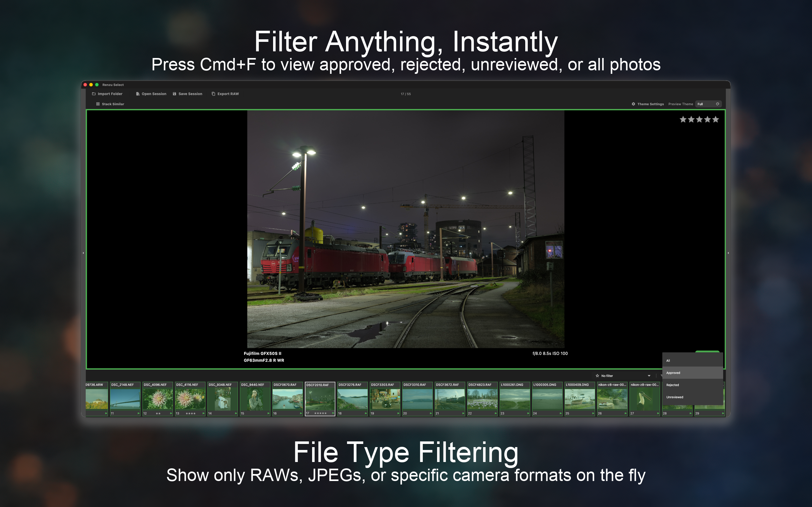Click the Stack Similar grid icon
The image size is (812, 507).
pos(98,104)
